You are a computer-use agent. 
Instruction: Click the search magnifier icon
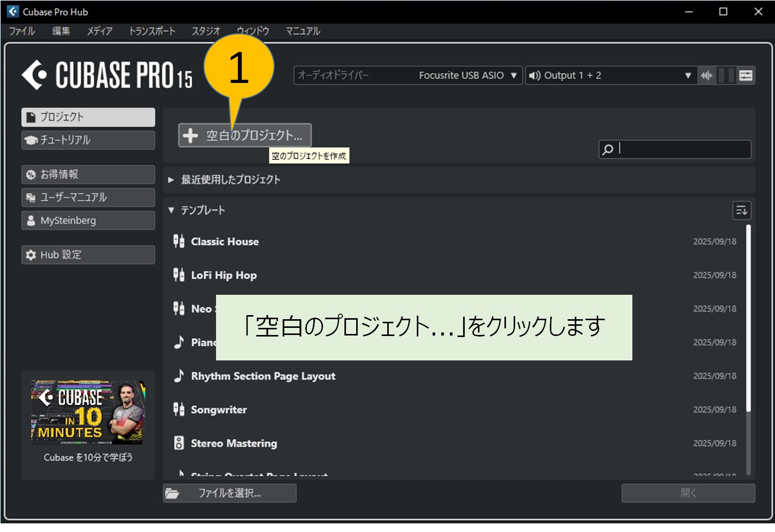(608, 149)
